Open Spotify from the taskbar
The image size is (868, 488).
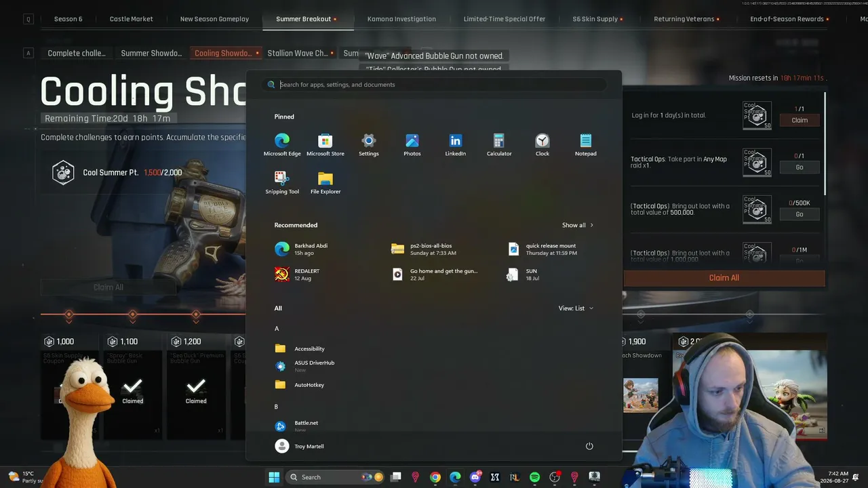(x=534, y=477)
